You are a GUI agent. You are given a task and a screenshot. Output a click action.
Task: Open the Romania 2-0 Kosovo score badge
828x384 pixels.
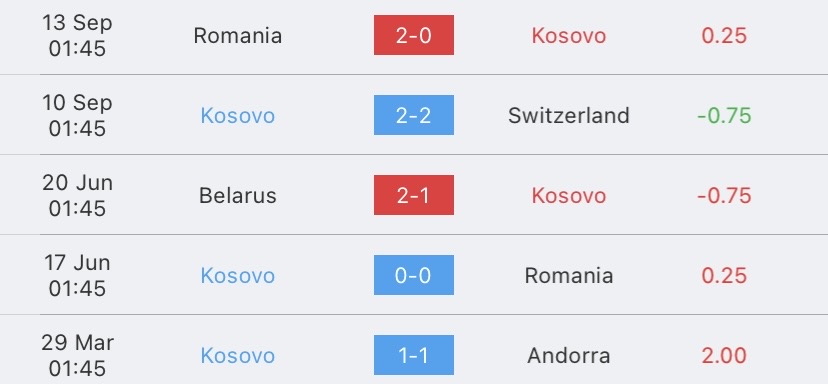click(x=413, y=35)
